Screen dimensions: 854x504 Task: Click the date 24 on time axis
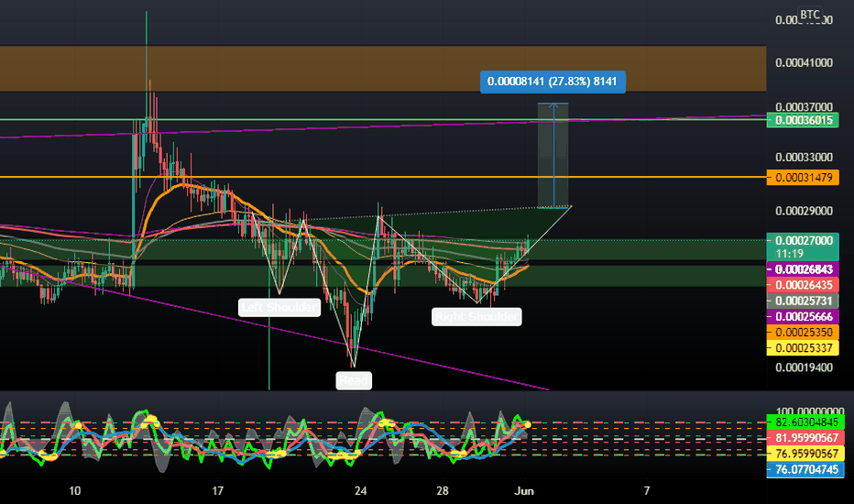point(360,491)
